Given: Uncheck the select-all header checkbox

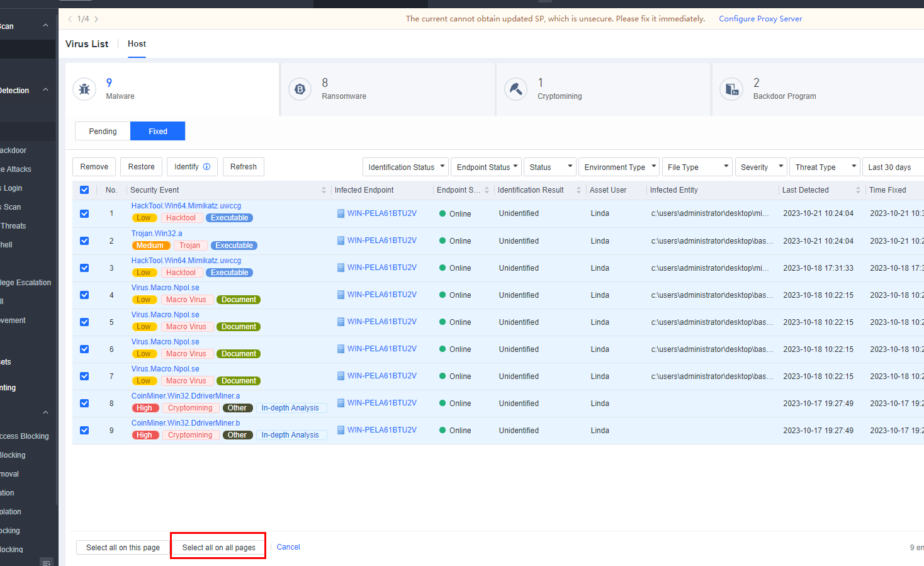Looking at the screenshot, I should (x=84, y=190).
